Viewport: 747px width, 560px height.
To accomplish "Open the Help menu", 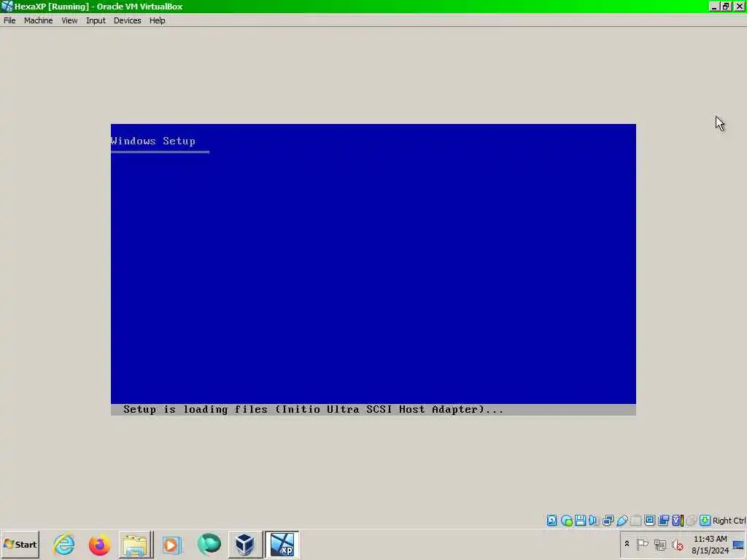I will [x=158, y=20].
